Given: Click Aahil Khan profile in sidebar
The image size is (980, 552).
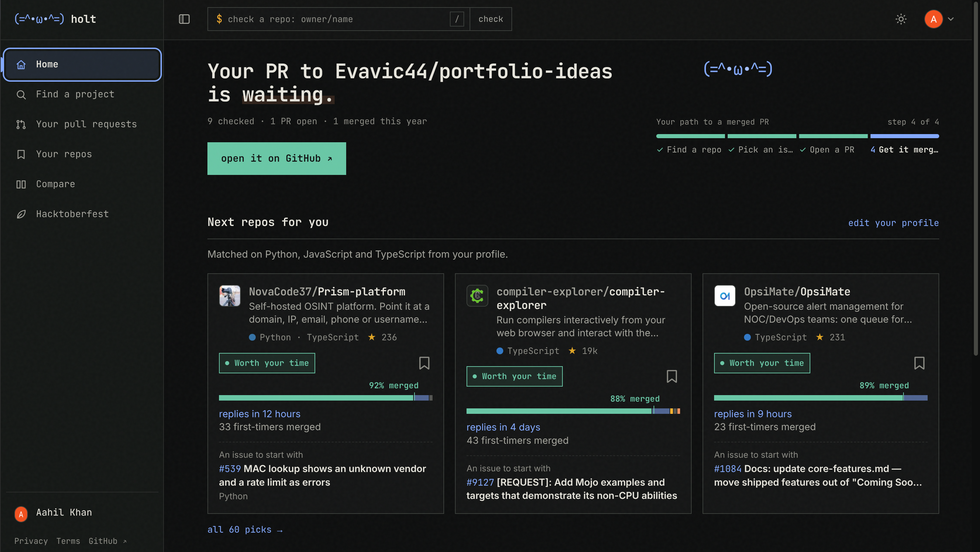Looking at the screenshot, I should click(x=82, y=513).
